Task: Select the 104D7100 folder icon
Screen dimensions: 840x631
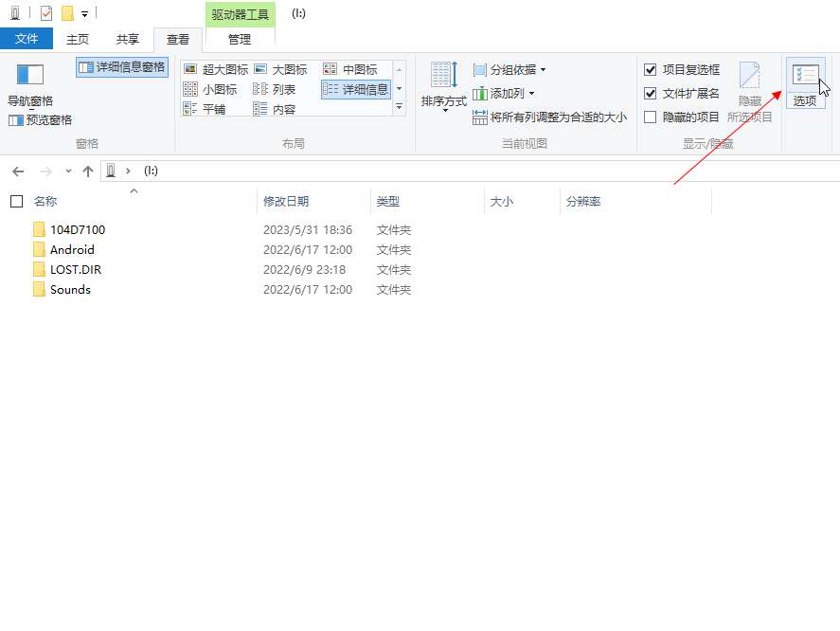Action: point(39,229)
